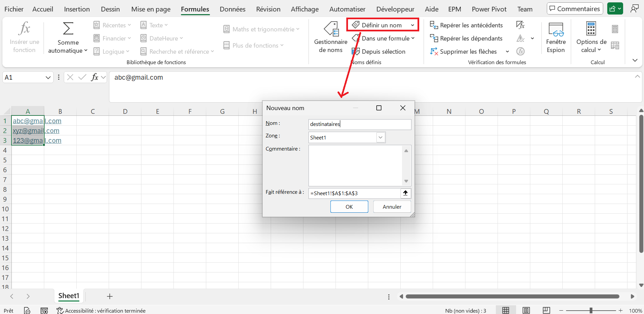The height and width of the screenshot is (314, 644).
Task: Click the horizontal scrollbar thumb
Action: 512,296
